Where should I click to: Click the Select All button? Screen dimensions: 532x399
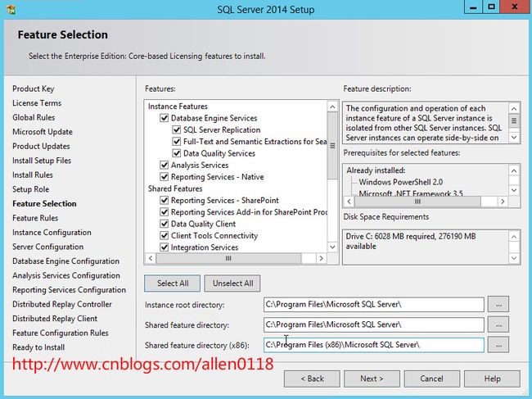click(x=173, y=283)
